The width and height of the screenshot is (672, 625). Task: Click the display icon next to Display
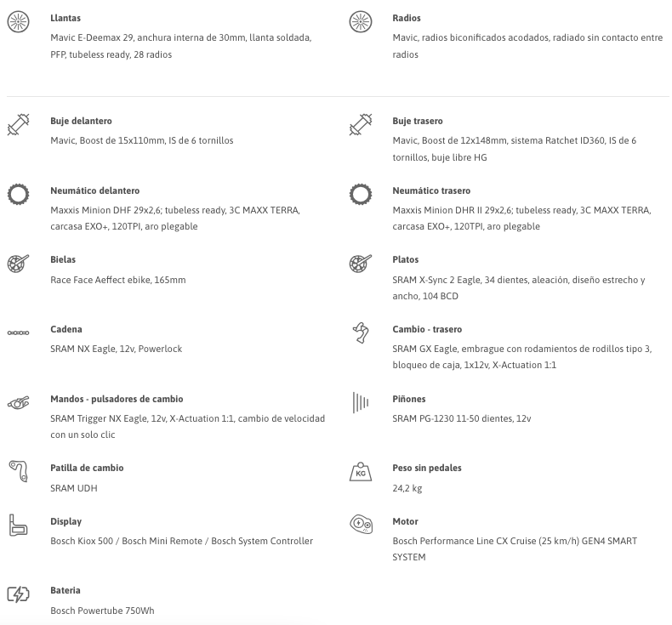pos(18,525)
